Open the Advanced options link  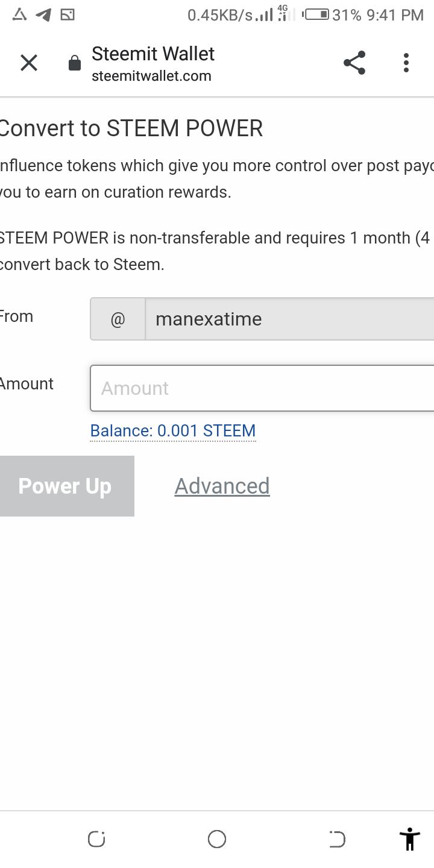[x=222, y=486]
